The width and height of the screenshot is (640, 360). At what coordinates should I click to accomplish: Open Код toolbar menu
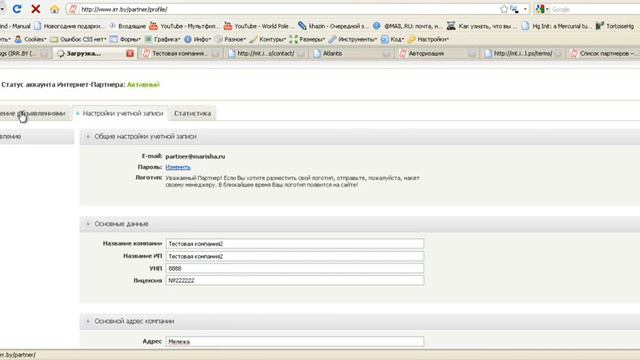coord(393,39)
